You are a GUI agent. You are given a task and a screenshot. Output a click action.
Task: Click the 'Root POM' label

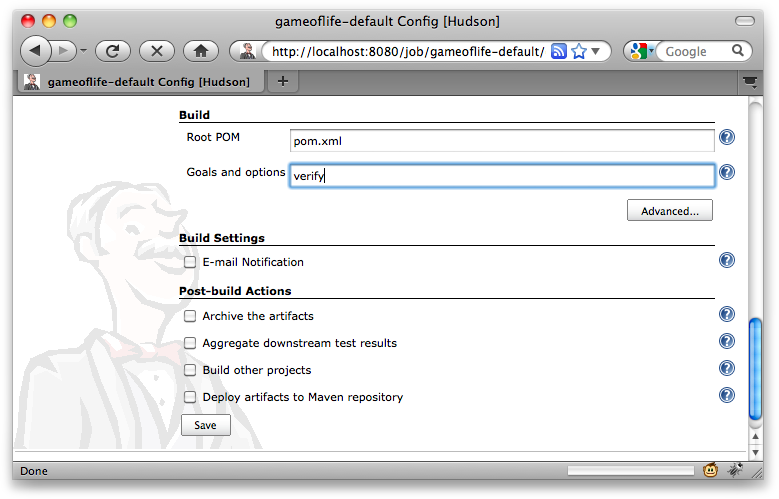coord(213,137)
